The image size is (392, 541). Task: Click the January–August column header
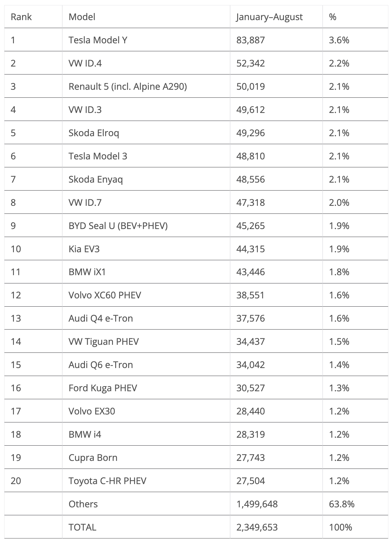click(269, 17)
